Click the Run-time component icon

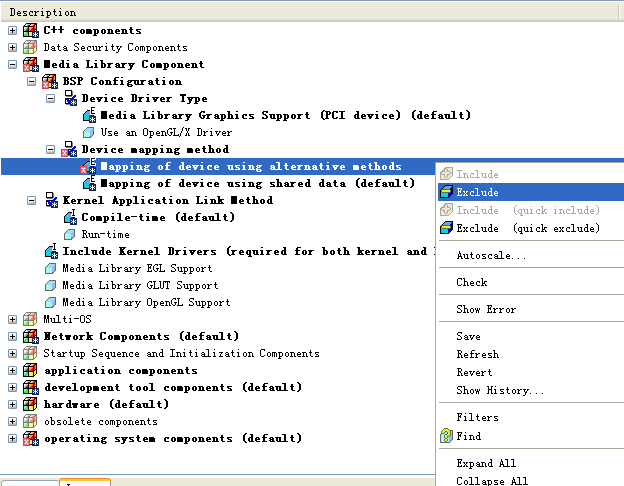69,234
